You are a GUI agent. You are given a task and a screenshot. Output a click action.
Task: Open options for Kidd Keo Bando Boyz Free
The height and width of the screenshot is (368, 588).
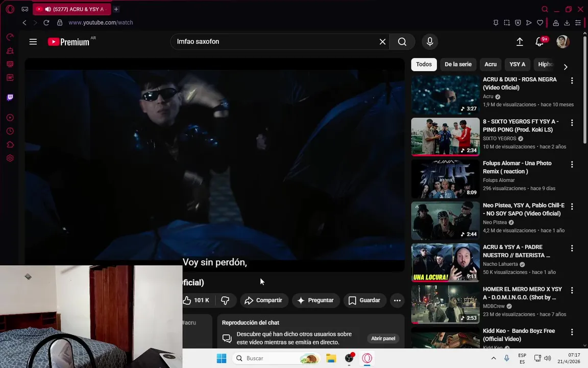[x=572, y=332]
